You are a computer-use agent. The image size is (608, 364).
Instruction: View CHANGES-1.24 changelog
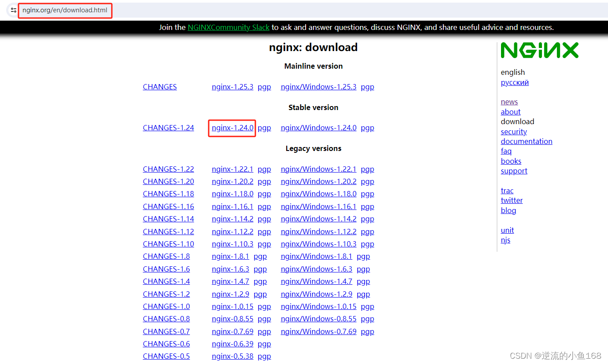click(168, 128)
